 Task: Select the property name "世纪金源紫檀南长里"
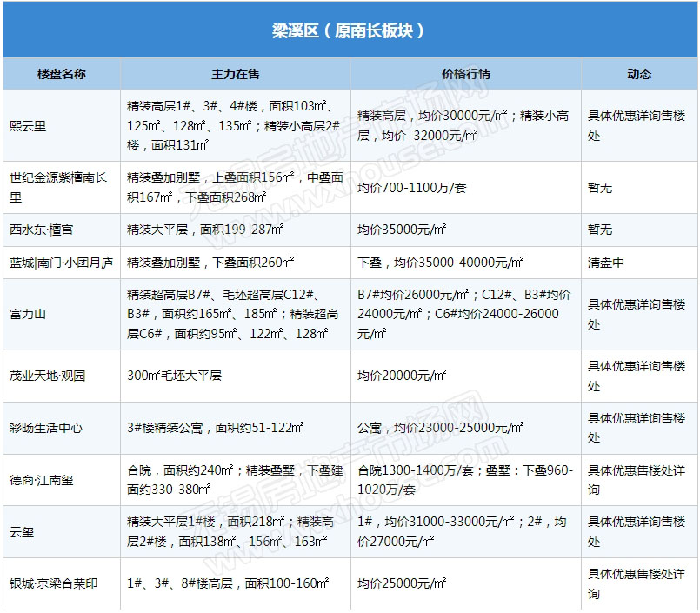coord(58,187)
